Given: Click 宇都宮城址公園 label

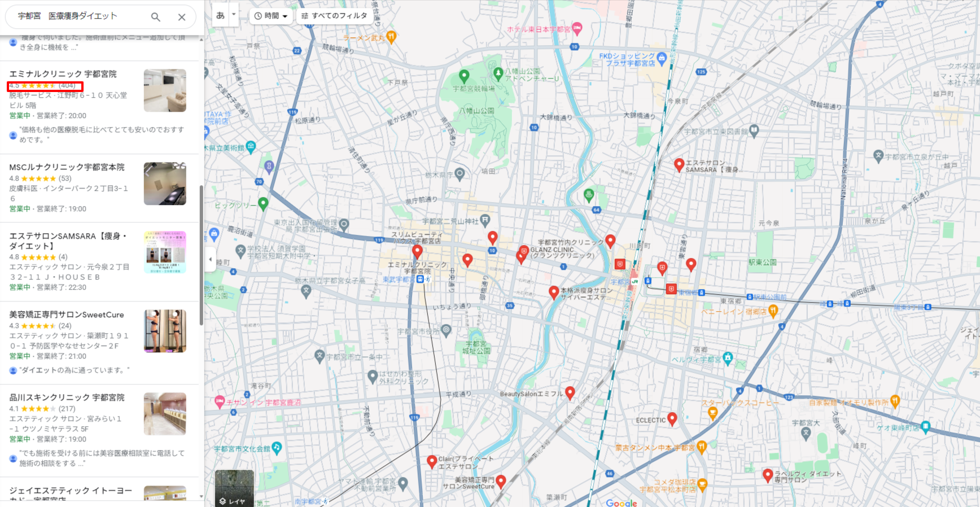Looking at the screenshot, I should point(476,347).
